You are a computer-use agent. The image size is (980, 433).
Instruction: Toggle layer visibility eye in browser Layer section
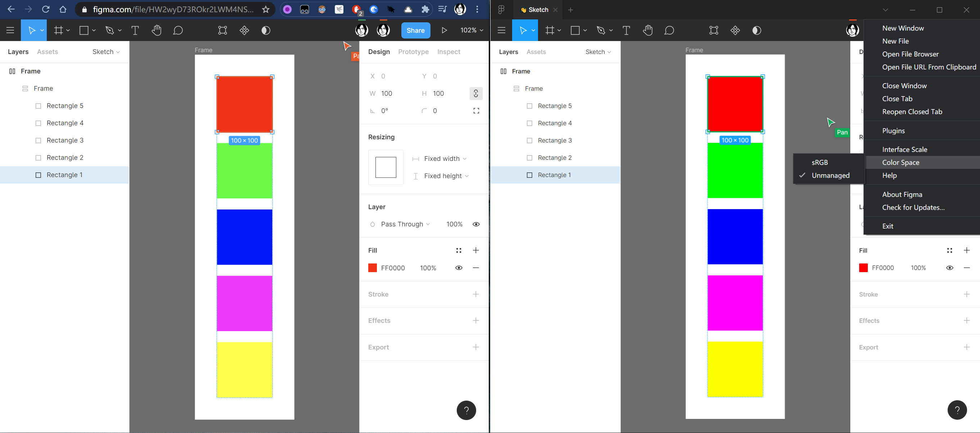475,224
